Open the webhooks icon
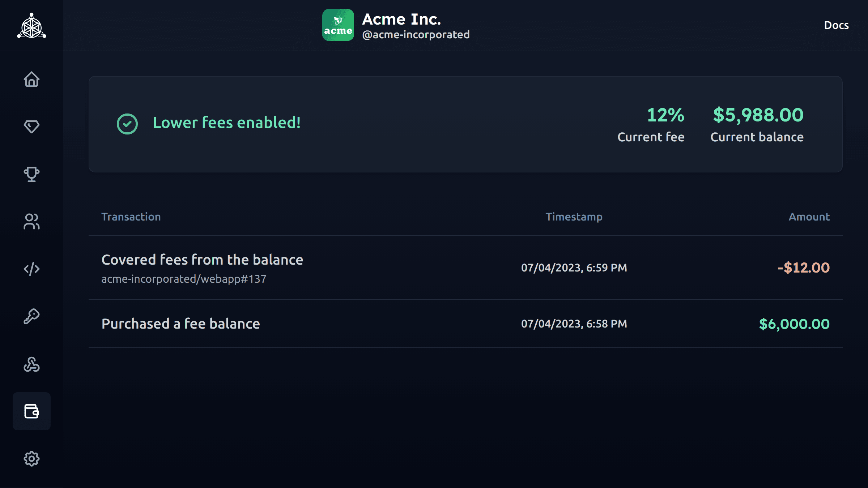 (31, 364)
